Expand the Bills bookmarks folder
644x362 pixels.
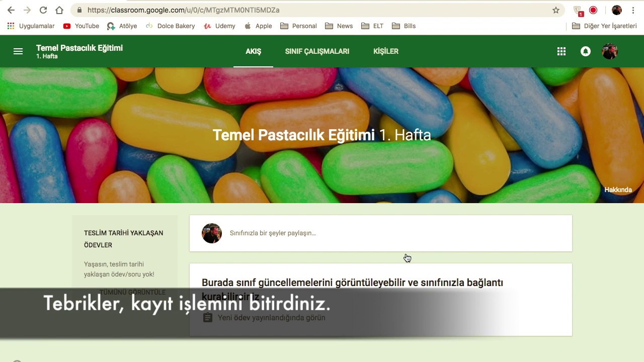404,26
